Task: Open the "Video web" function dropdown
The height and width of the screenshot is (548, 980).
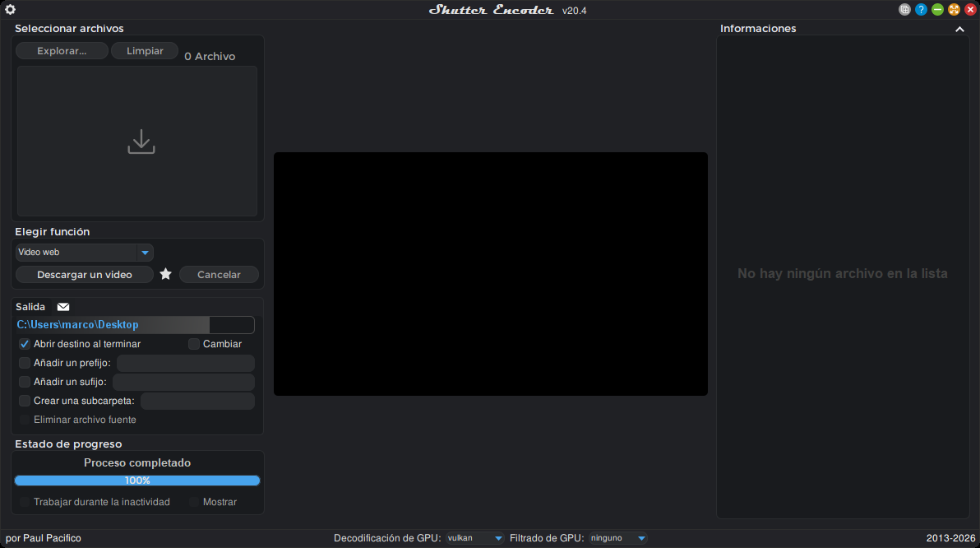Action: pyautogui.click(x=85, y=252)
